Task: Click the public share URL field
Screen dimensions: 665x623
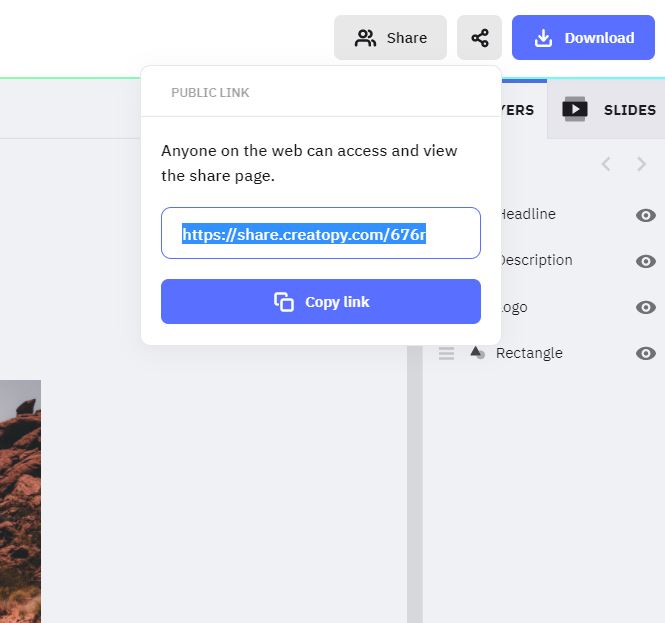Action: click(321, 234)
